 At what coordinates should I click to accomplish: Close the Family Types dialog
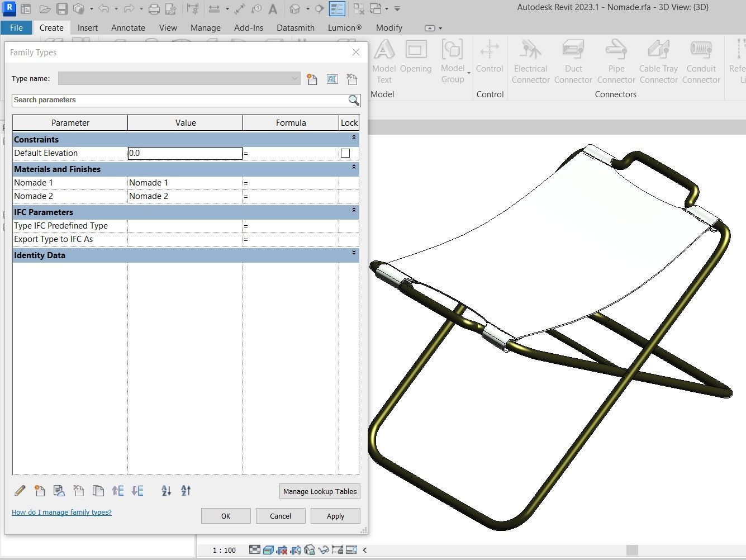(356, 52)
